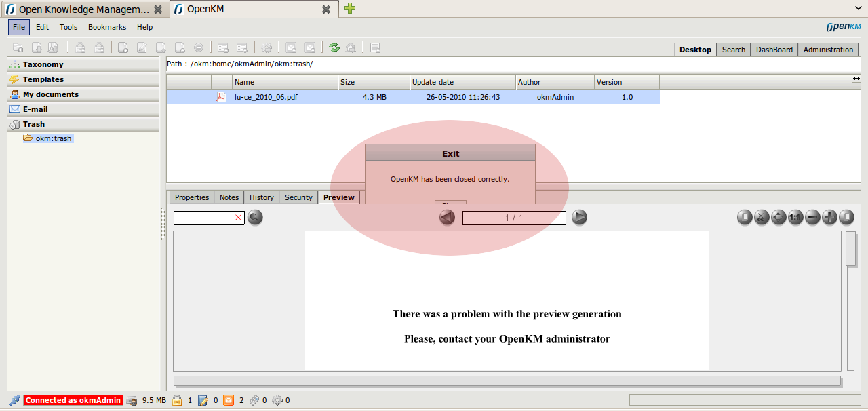Screen dimensions: 868x411
Task: Open the File menu
Action: tap(19, 27)
